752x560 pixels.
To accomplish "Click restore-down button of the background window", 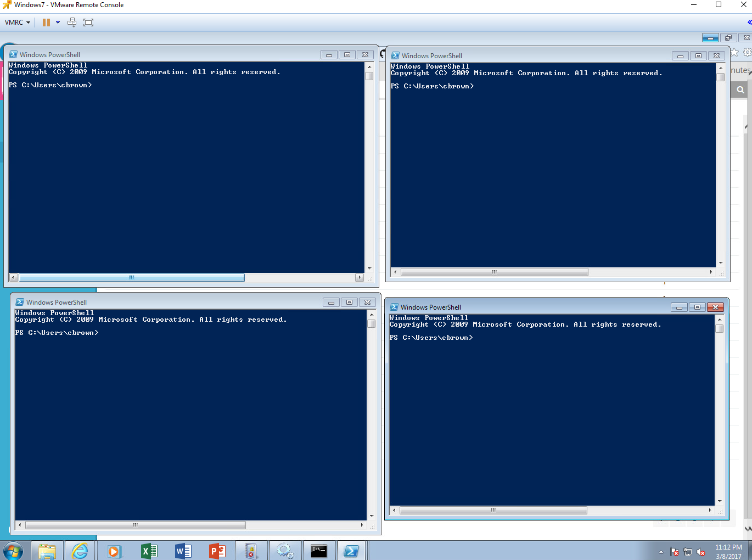I will (728, 38).
